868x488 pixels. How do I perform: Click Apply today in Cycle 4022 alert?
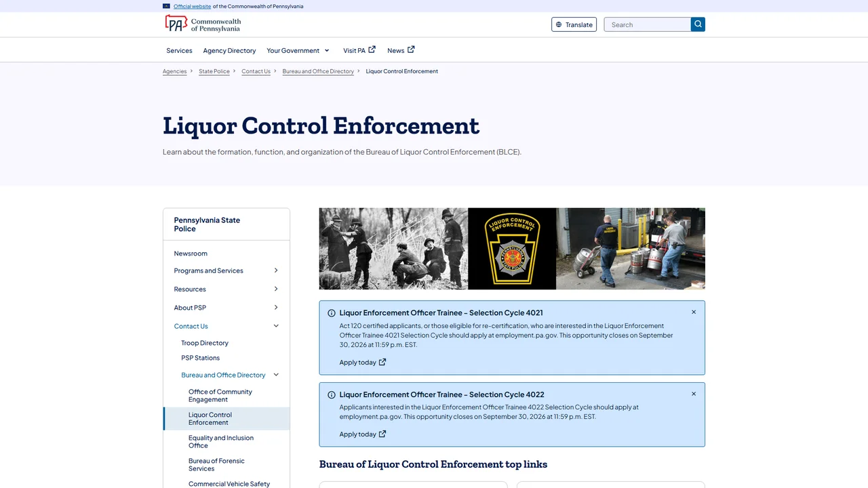[363, 434]
